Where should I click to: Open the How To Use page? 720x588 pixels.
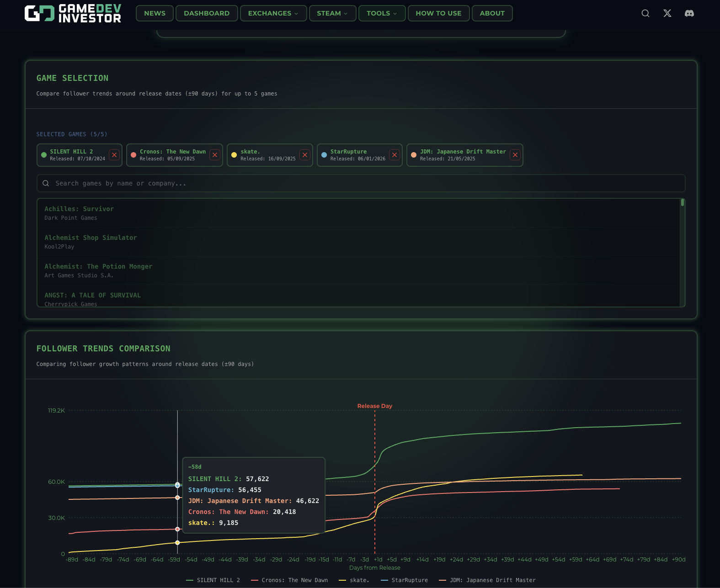pos(438,13)
